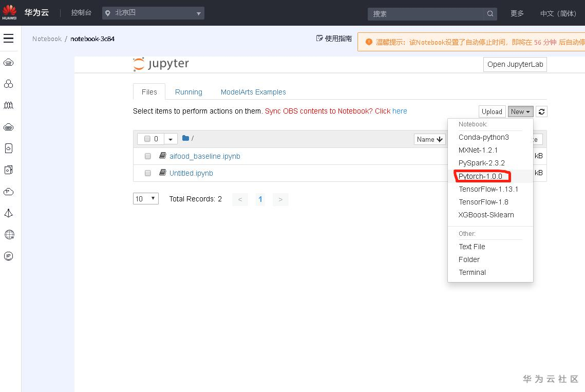Click the 'here' sync OBS link
Viewport: 585px width, 392px height.
(400, 111)
